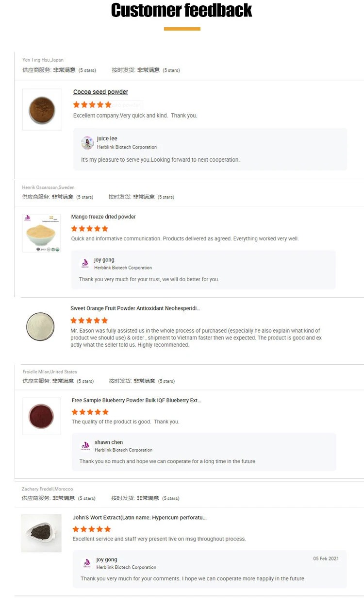Click joy gong's avatar under the Mango review
Viewport: 364px width, 609px height.
(x=85, y=264)
